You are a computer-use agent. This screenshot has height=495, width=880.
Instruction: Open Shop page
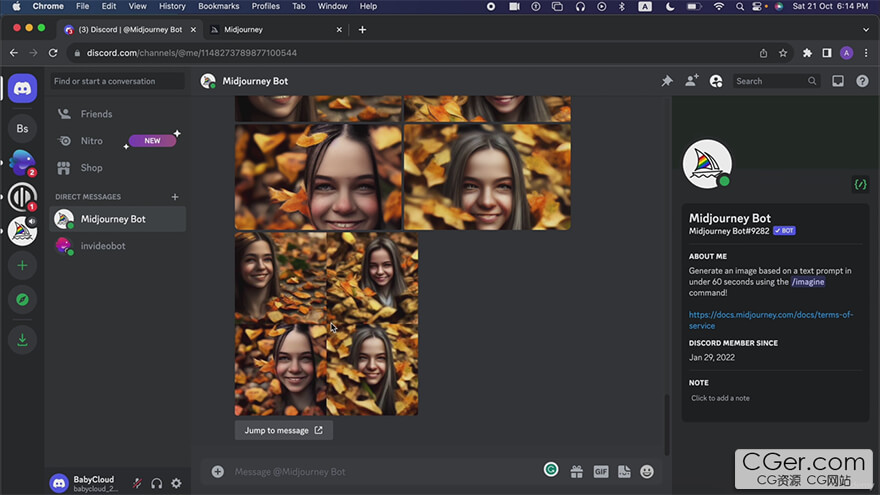tap(117, 168)
